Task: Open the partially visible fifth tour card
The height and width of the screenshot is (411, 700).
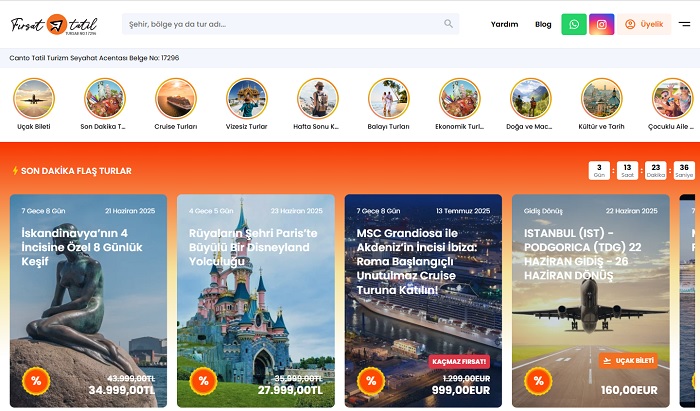Action: (x=687, y=301)
